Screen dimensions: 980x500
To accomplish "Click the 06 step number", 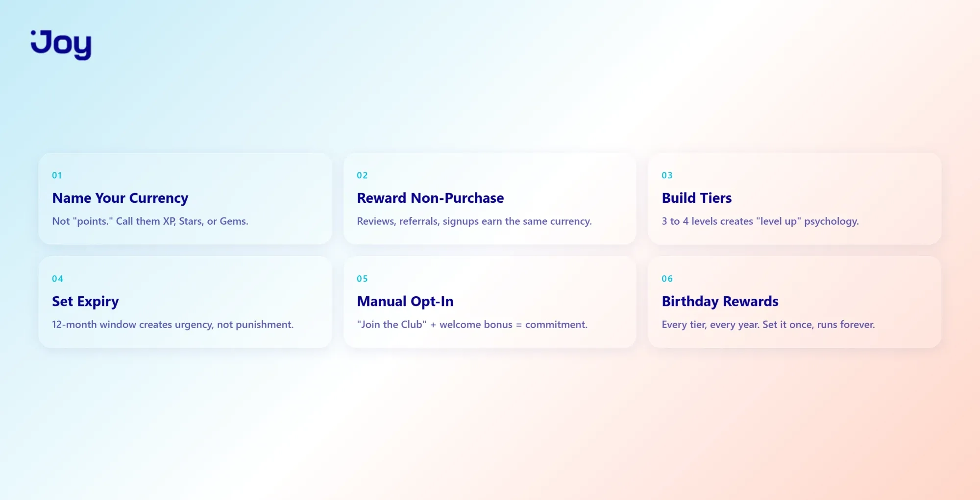I will pyautogui.click(x=667, y=279).
